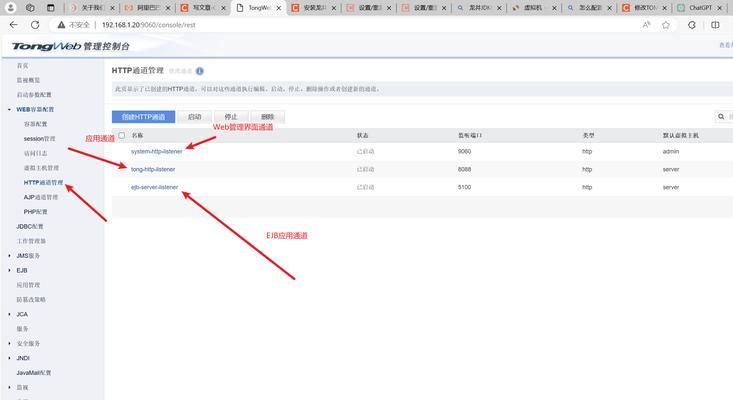Close the 阿里巴巴 browser tab
Screen dimensions: 733x400
[168, 8]
